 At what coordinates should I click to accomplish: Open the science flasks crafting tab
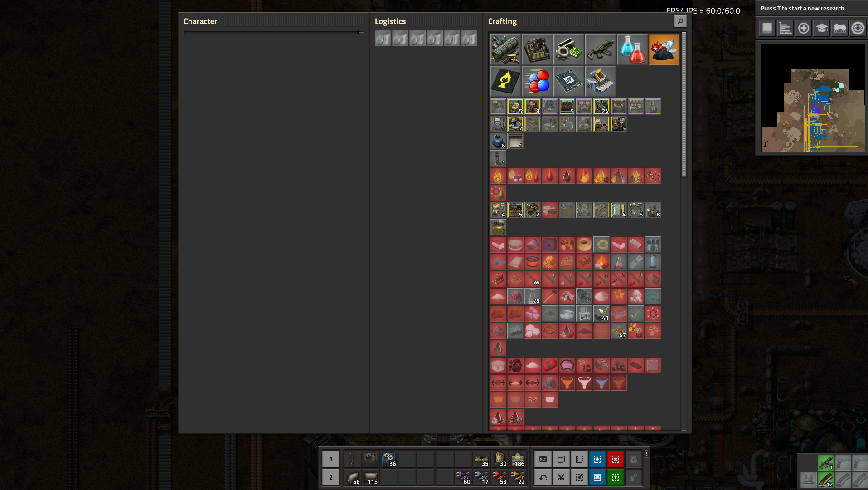pos(632,49)
